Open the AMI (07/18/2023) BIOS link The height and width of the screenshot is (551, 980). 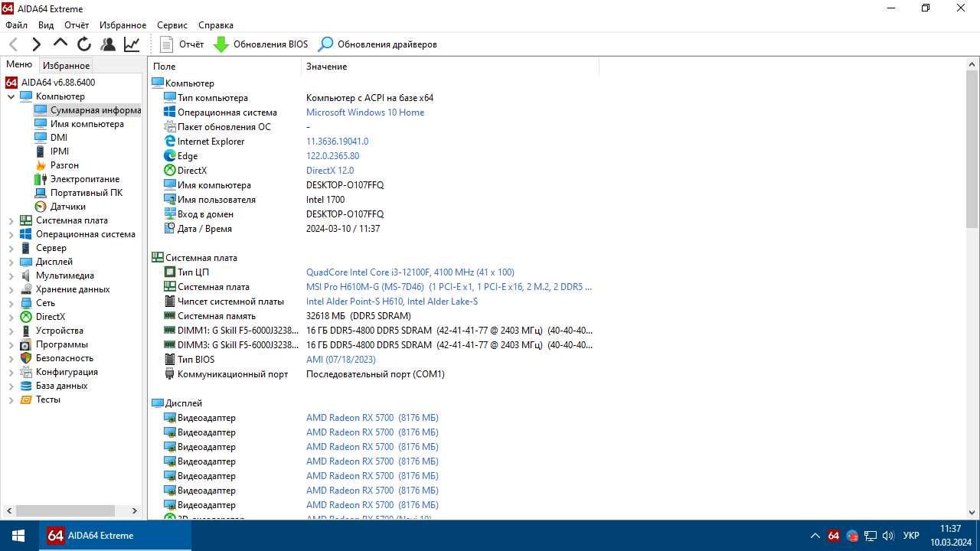[341, 360]
